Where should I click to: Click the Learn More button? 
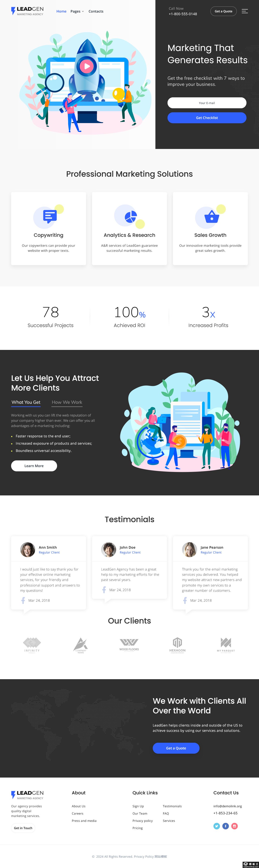coord(34,466)
